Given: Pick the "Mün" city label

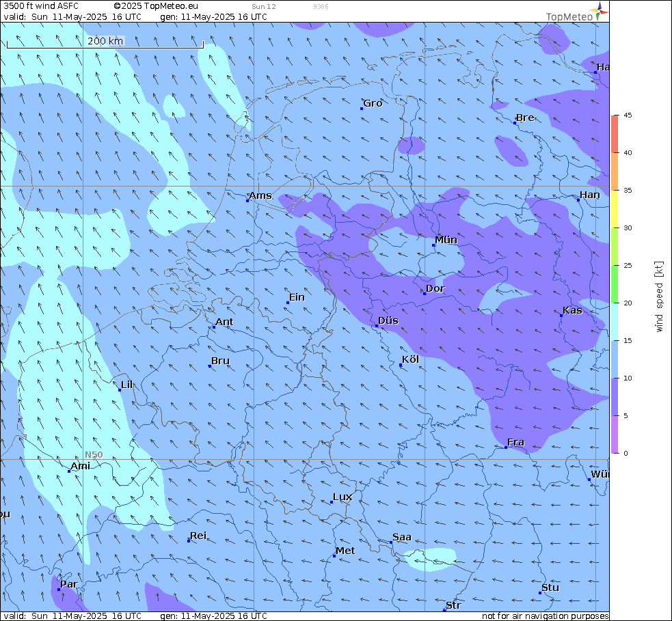Looking at the screenshot, I should tap(446, 240).
